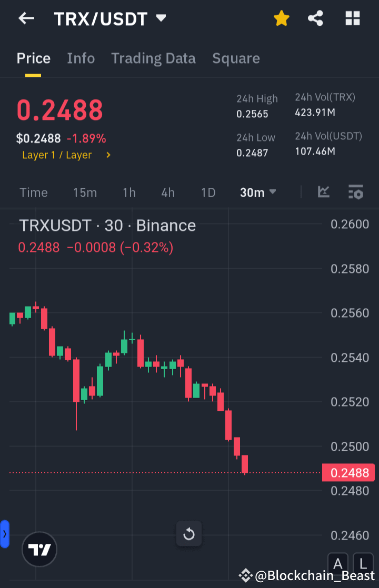Image resolution: width=379 pixels, height=588 pixels.
Task: Open the 30m timeframe dropdown
Action: tap(257, 192)
